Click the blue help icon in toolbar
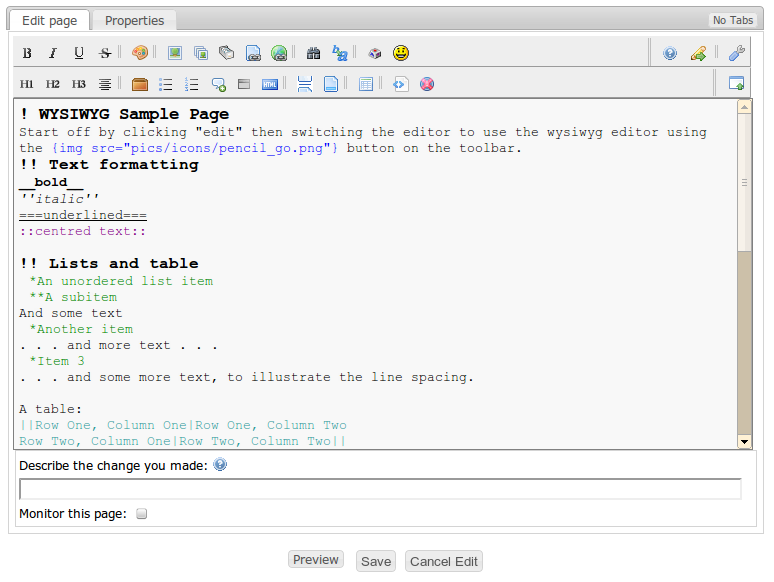Image resolution: width=774 pixels, height=582 pixels. click(x=670, y=53)
